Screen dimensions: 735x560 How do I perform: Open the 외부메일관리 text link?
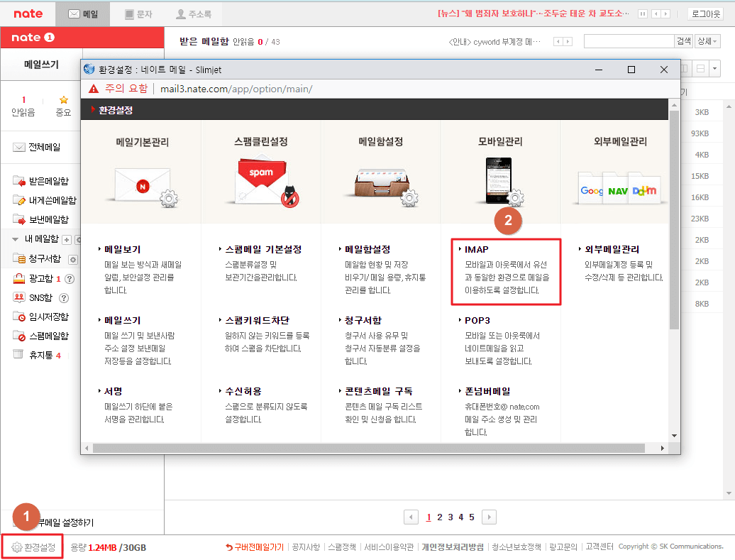(612, 250)
